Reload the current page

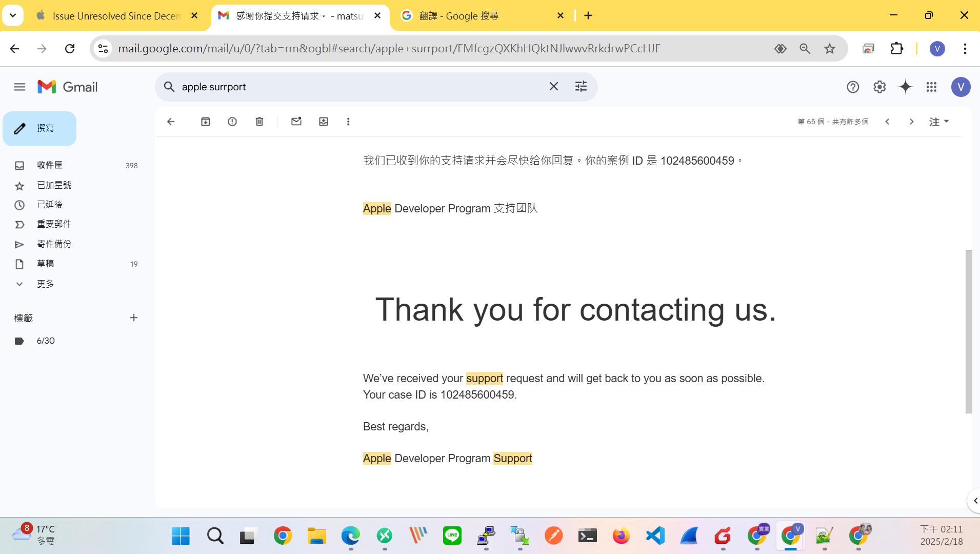click(70, 49)
